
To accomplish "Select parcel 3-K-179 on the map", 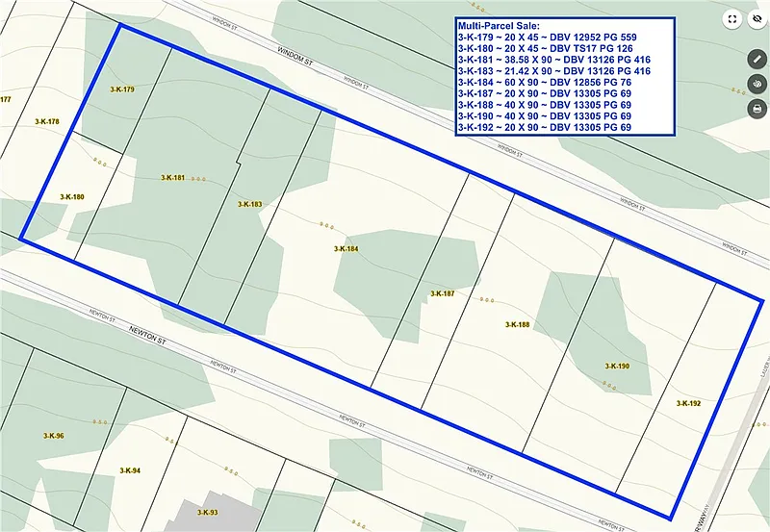I will coord(122,89).
